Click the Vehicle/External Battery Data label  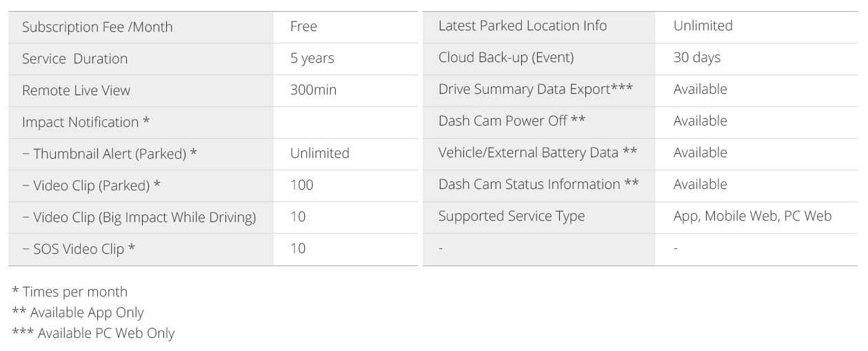537,153
